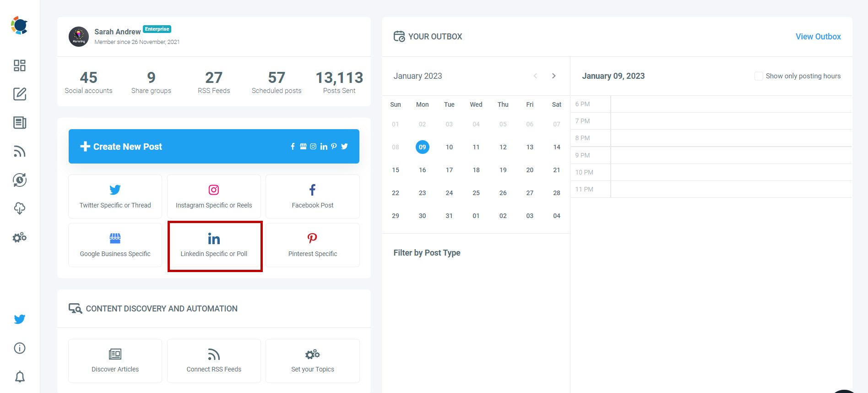This screenshot has height=393, width=868.
Task: Click the Filter by Post Type heading
Action: pyautogui.click(x=427, y=253)
